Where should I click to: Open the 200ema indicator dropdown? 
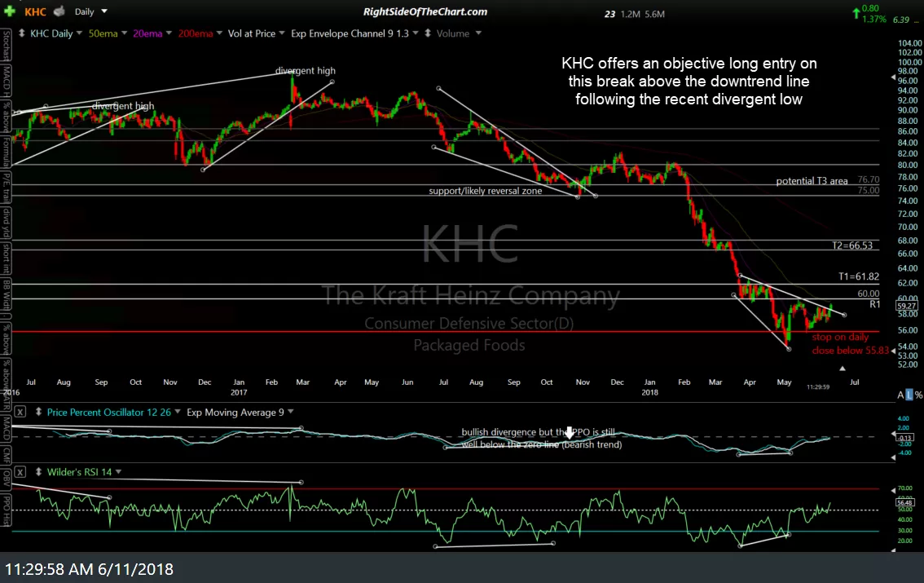(220, 33)
